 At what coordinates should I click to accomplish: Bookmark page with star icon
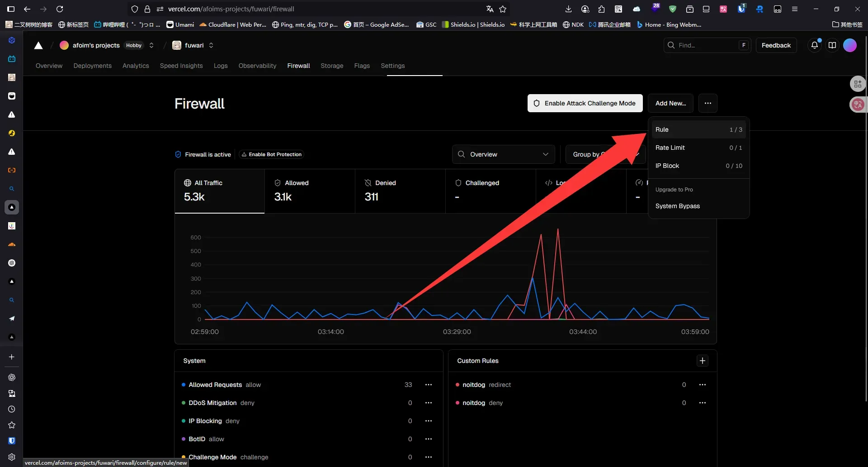(x=503, y=9)
